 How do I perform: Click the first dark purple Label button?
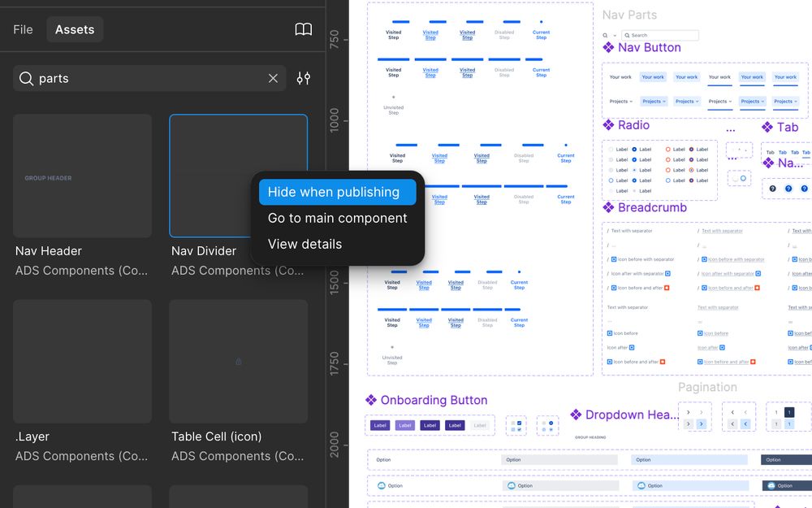[x=379, y=425]
